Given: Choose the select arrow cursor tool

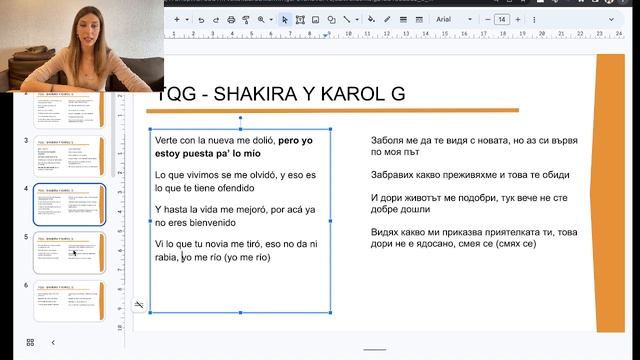Looking at the screenshot, I should [285, 20].
